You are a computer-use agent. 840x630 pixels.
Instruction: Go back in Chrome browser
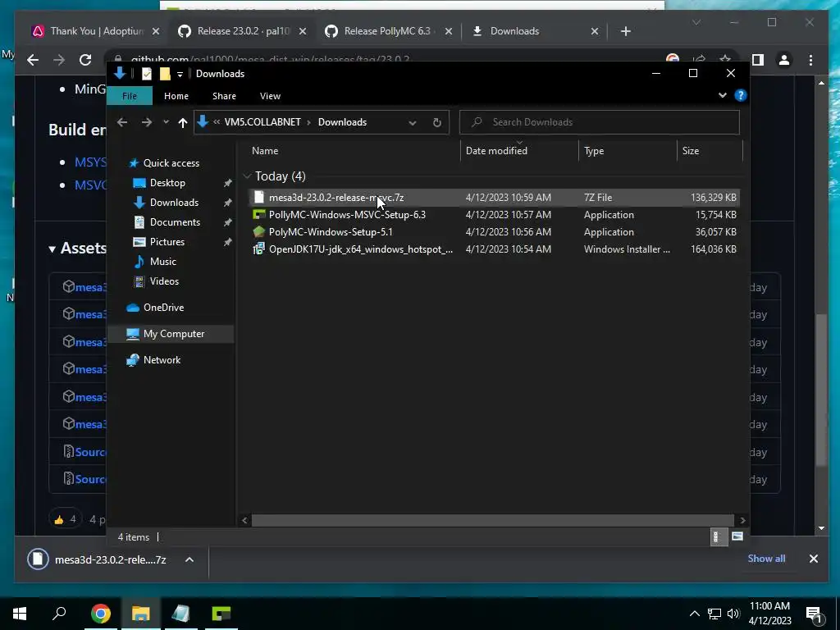coord(33,60)
